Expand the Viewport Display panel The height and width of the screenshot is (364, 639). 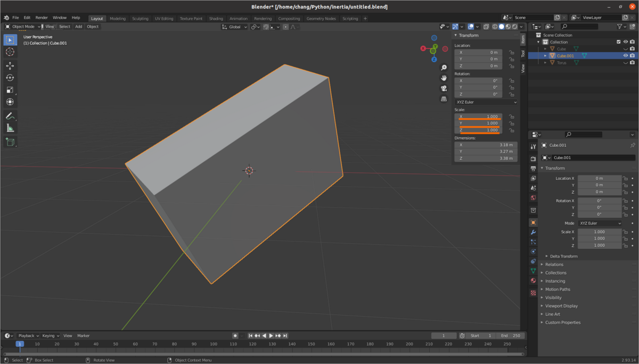561,306
